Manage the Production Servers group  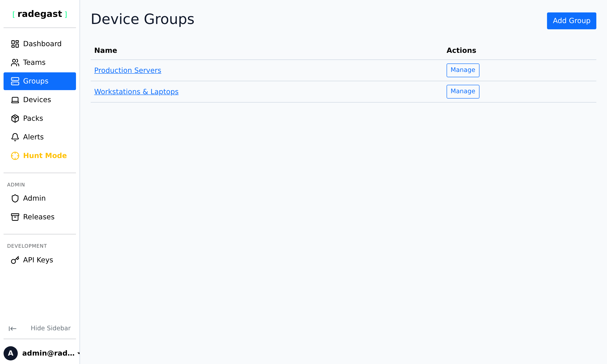463,70
